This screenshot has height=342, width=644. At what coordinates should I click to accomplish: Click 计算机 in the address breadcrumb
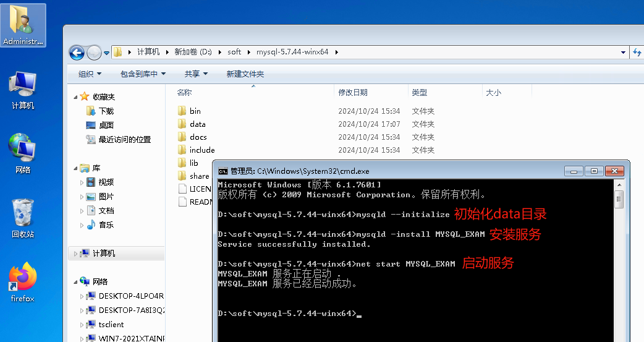coord(148,52)
